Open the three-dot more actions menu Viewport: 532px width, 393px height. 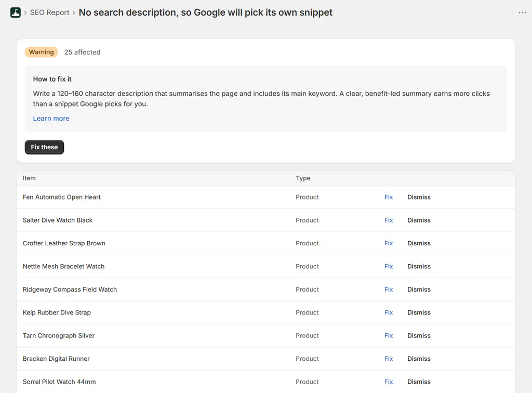(x=522, y=12)
